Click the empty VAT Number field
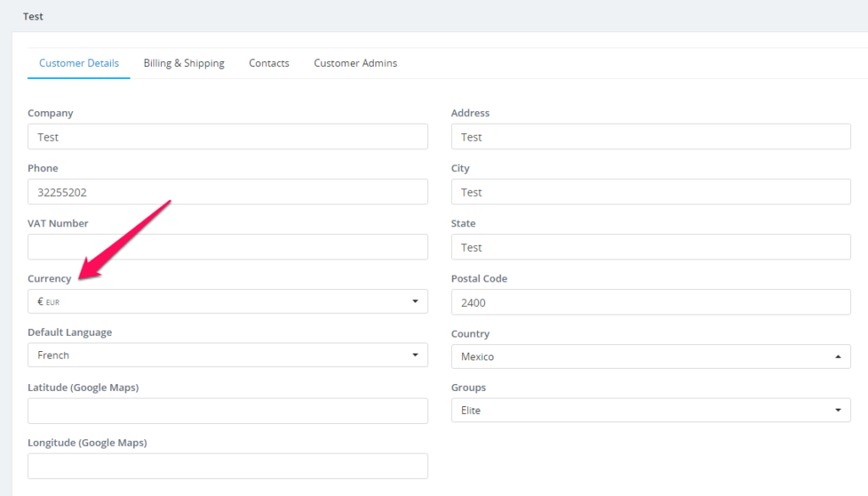868x496 pixels. pos(227,247)
